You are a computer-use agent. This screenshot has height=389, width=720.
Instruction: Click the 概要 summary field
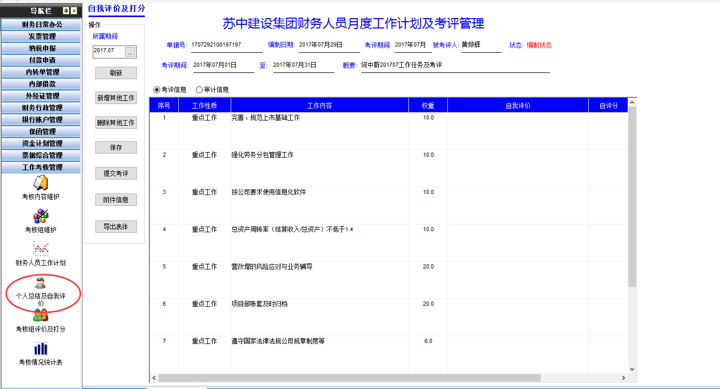(x=455, y=65)
